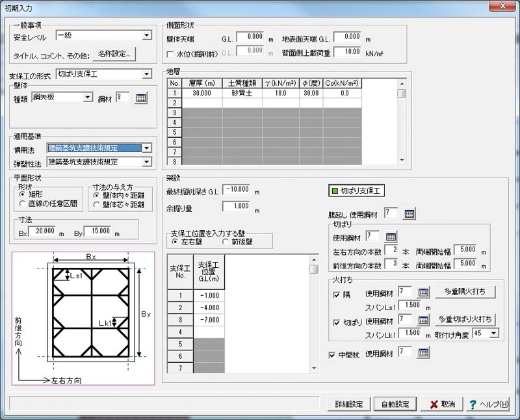Open steel selector icon for 腹起し 使用鋼材

[409, 213]
